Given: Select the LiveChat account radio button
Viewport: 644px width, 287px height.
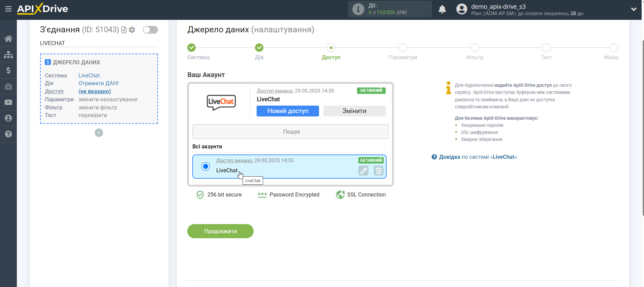Looking at the screenshot, I should click(x=205, y=166).
